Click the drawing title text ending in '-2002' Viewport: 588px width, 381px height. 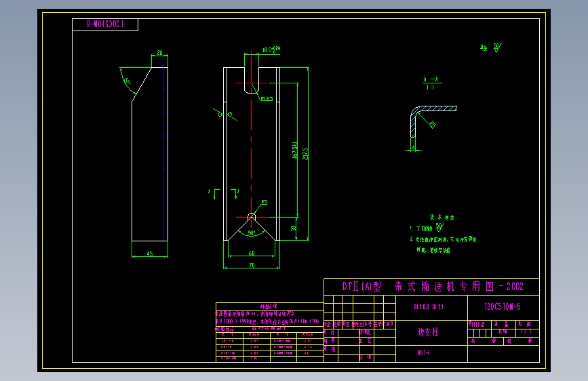(433, 287)
